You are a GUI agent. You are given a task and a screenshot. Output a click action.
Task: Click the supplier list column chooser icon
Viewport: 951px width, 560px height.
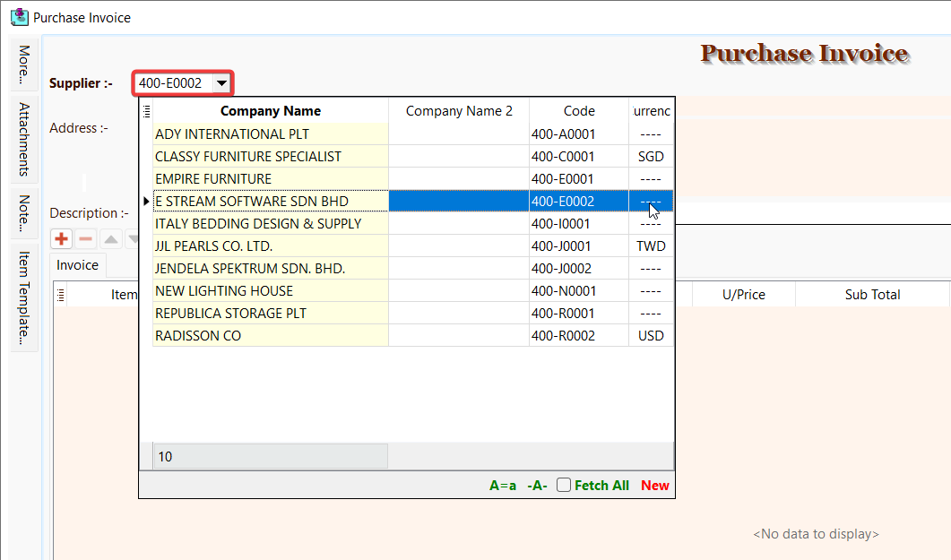pyautogui.click(x=147, y=111)
